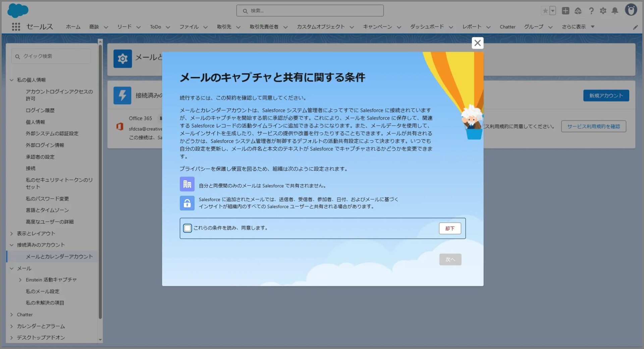Viewport: 644px width, 349px height.
Task: Open the さらに表示 more menu
Action: click(x=578, y=27)
